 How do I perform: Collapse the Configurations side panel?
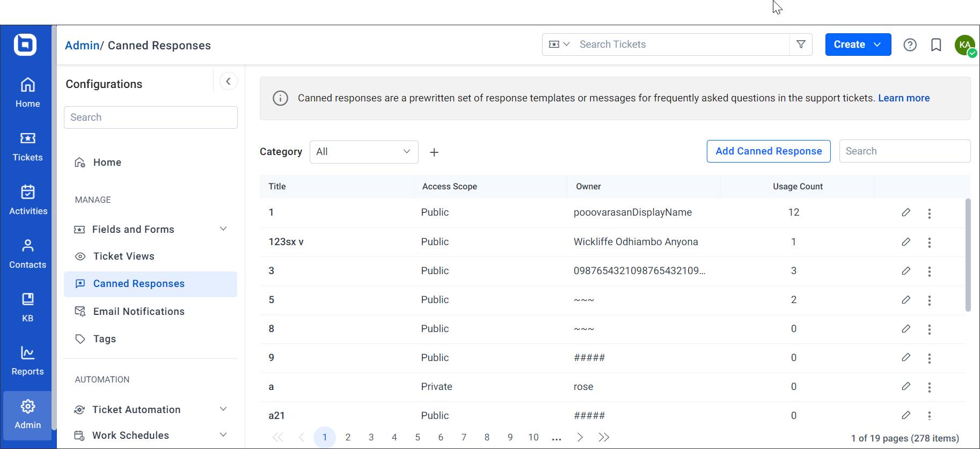228,82
